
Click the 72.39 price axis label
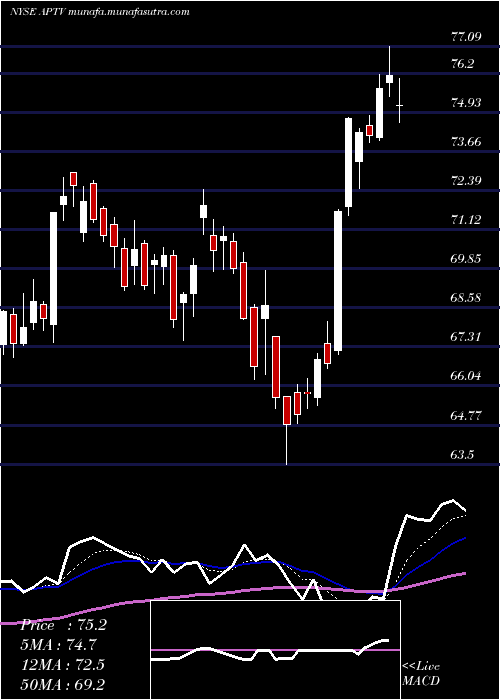467,181
